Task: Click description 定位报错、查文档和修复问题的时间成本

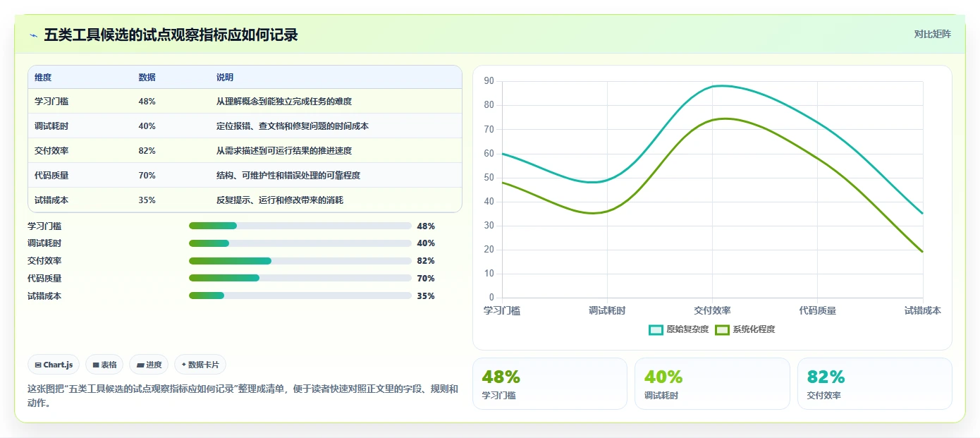Action: (293, 126)
